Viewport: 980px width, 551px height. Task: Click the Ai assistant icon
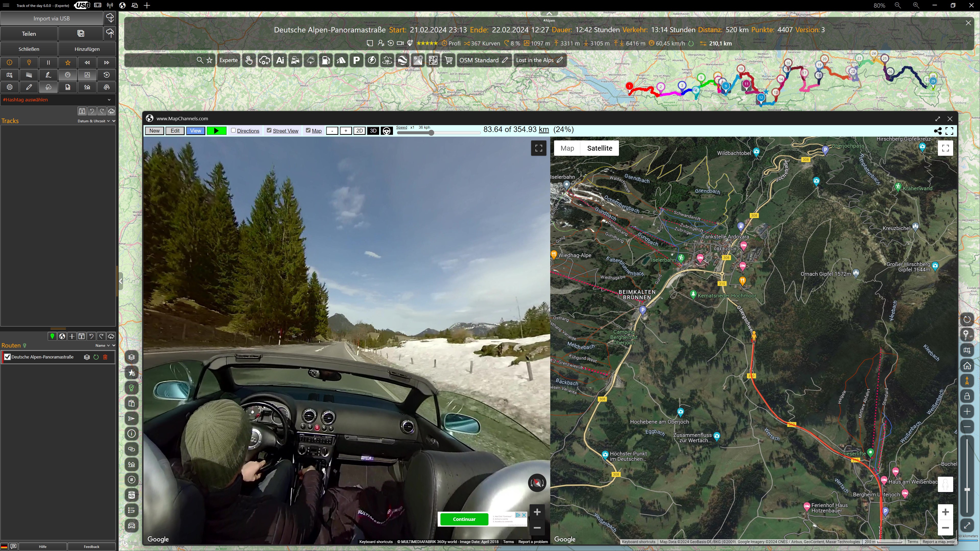pyautogui.click(x=280, y=60)
